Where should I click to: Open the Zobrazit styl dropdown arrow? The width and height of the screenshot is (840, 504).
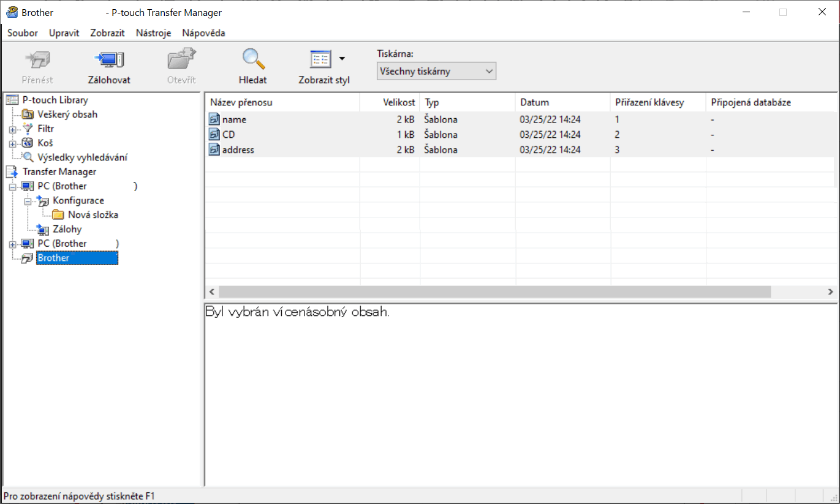tap(342, 59)
